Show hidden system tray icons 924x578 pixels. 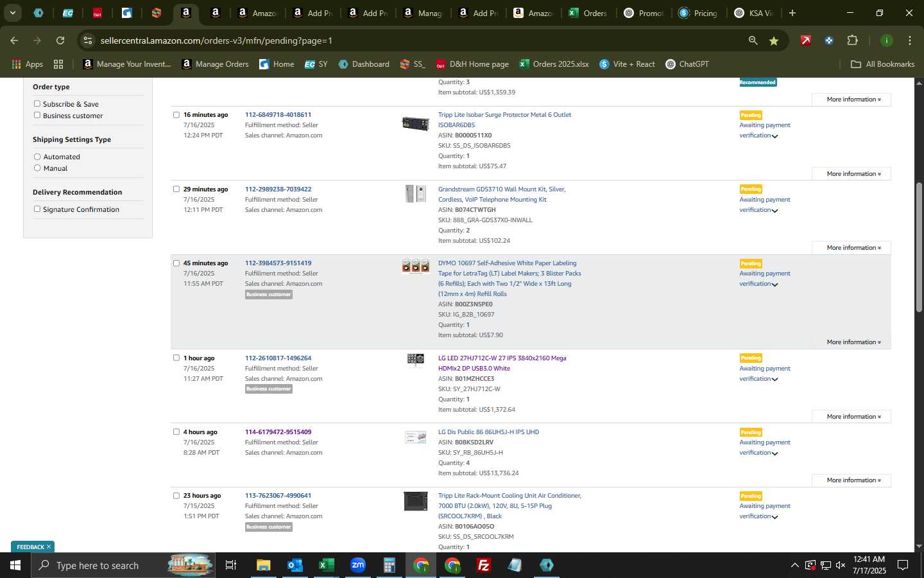click(794, 565)
